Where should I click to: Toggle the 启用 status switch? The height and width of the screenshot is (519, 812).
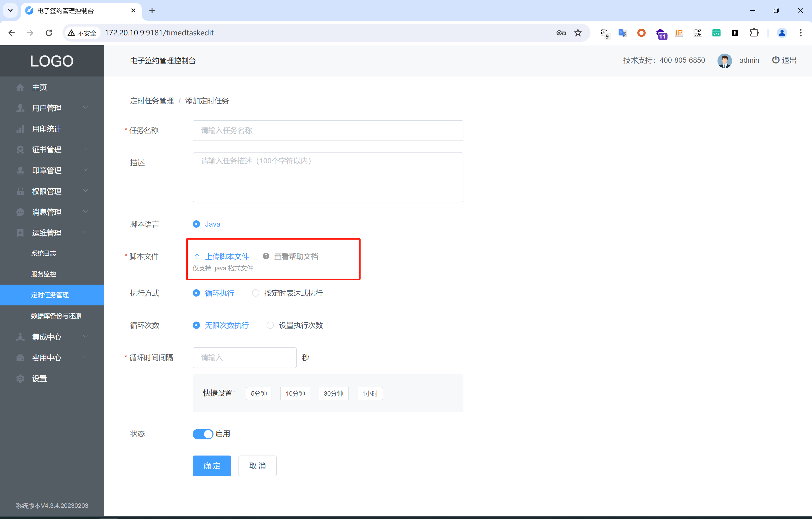pos(203,434)
